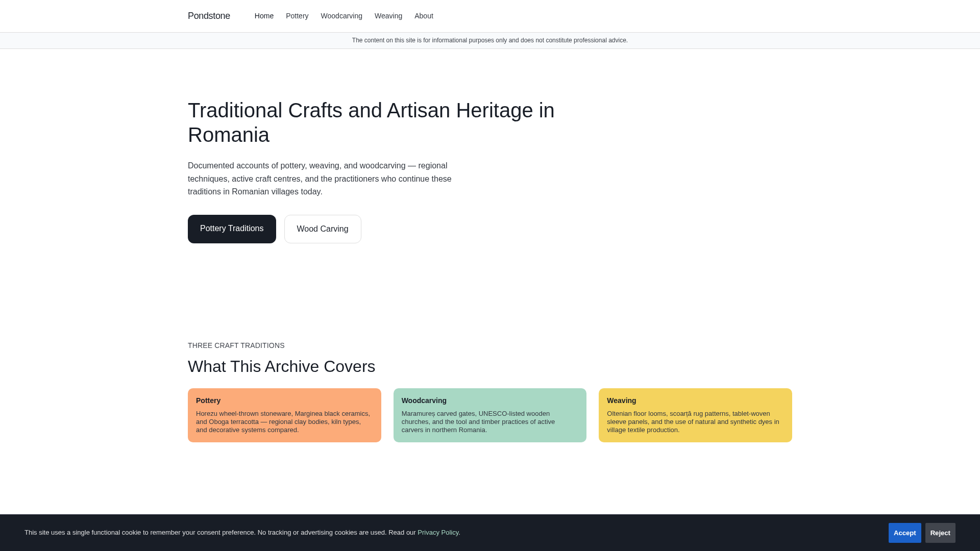Open the orange Pottery card
This screenshot has width=980, height=551.
click(284, 415)
